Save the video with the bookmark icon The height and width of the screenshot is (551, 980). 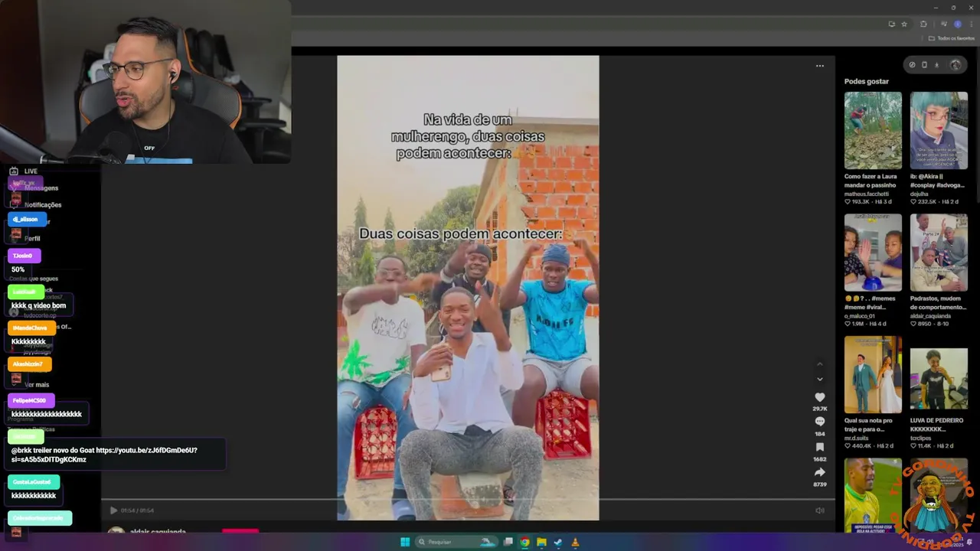point(819,447)
